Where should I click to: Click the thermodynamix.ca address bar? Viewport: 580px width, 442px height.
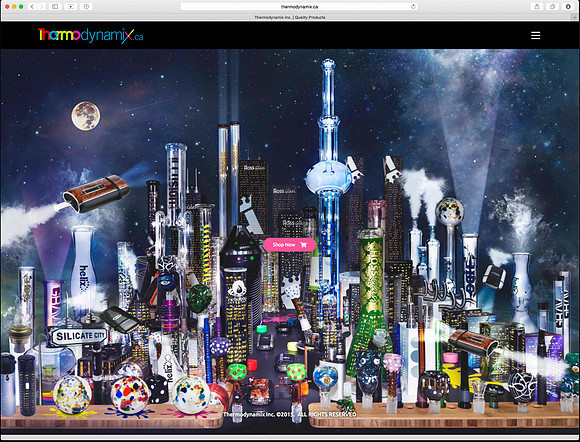(x=299, y=6)
